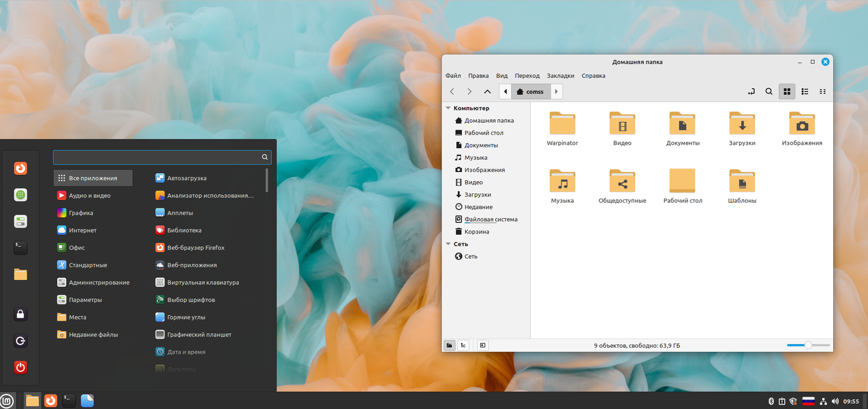Click application list scrollbar in menu
Image resolution: width=868 pixels, height=409 pixels.
click(267, 180)
